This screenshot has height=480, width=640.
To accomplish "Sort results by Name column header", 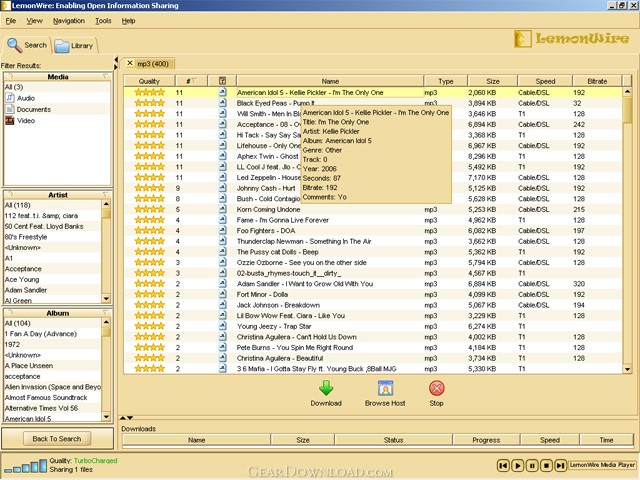I will click(x=330, y=81).
